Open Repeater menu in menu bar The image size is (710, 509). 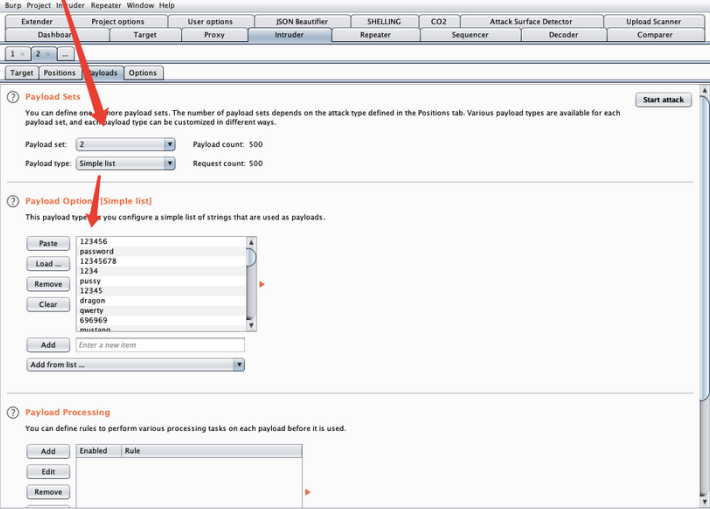[x=106, y=5]
